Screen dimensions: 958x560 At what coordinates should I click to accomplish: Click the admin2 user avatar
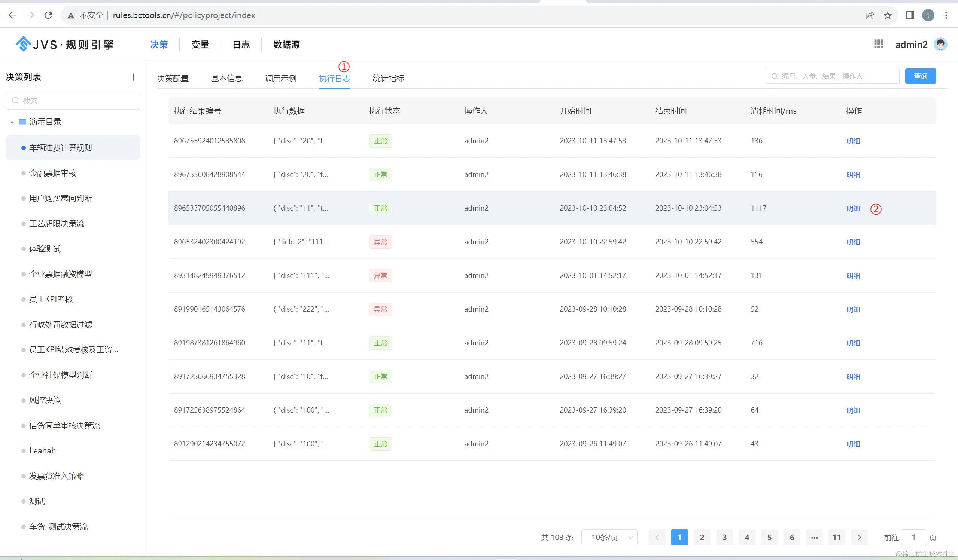click(940, 45)
